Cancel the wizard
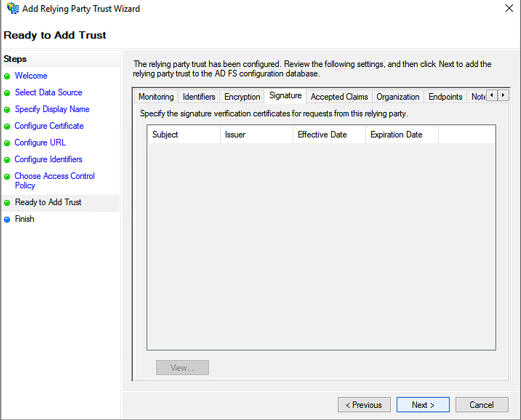This screenshot has height=420, width=521. click(481, 405)
